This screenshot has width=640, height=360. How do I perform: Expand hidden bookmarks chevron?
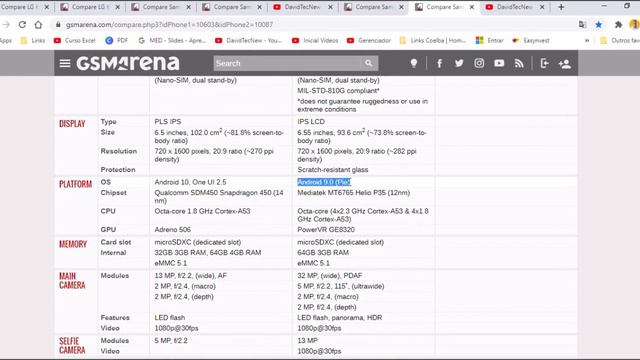(587, 40)
